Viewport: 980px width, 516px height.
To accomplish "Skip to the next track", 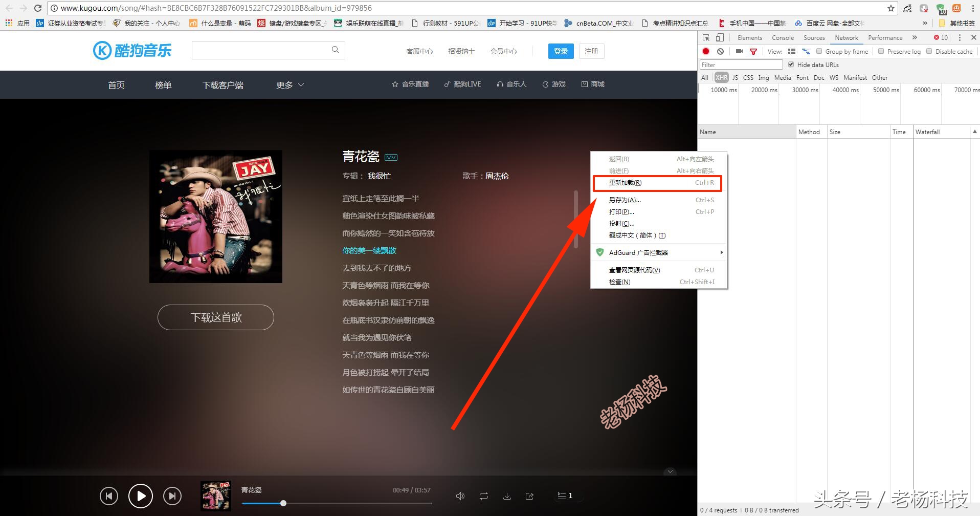I will point(172,496).
